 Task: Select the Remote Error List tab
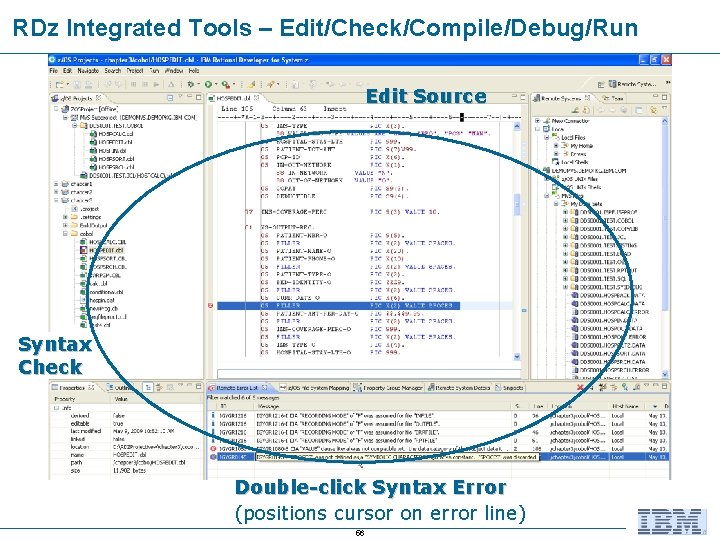pos(238,388)
